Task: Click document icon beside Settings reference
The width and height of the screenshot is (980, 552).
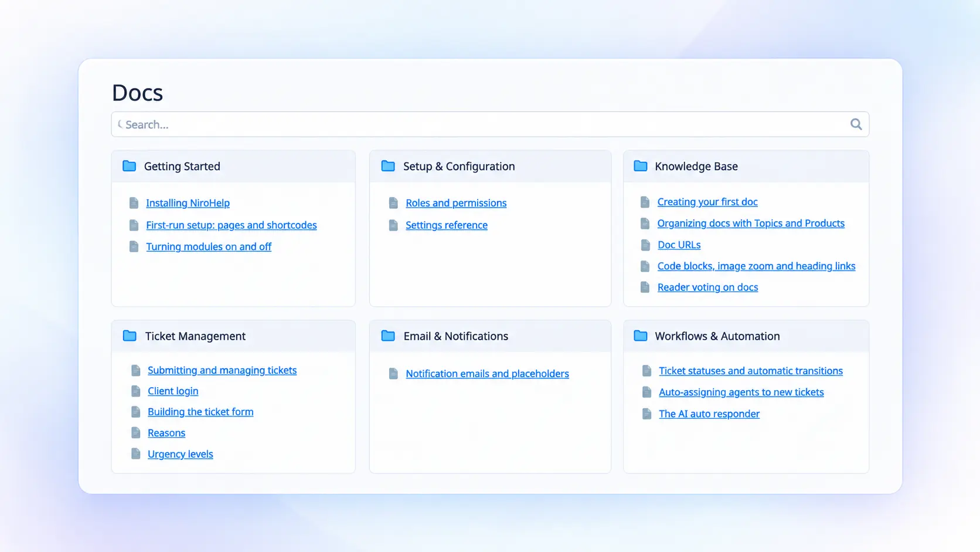Action: (393, 225)
